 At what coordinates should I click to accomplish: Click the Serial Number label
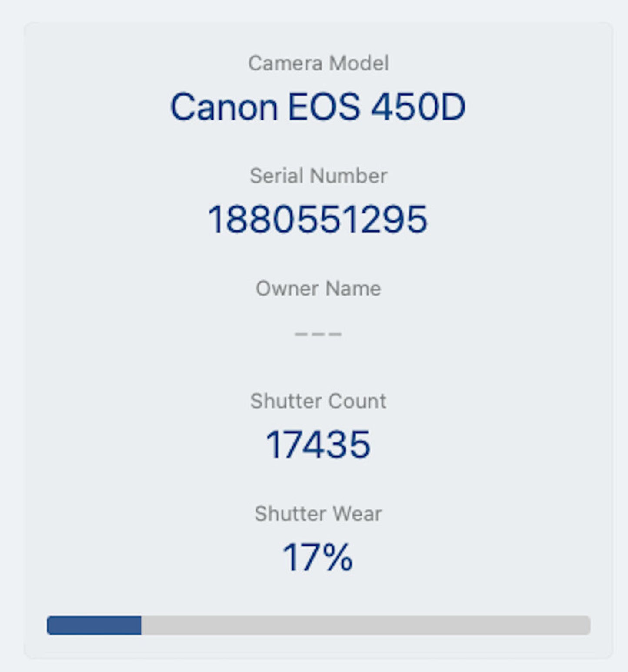coord(318,176)
